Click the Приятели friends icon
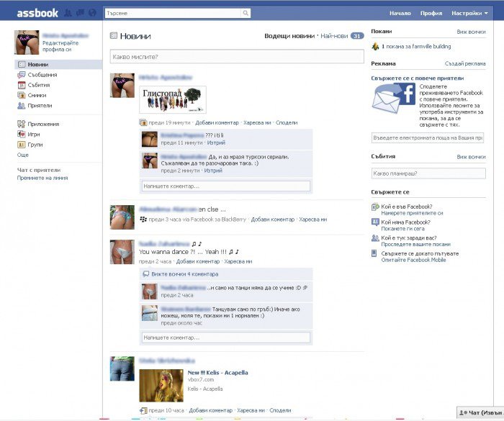This screenshot has height=421, width=504. [x=22, y=105]
